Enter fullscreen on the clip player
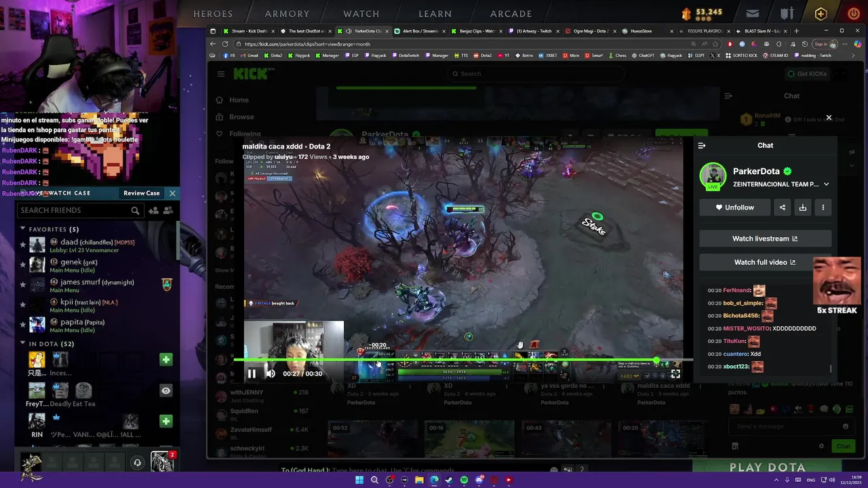This screenshot has width=868, height=488. [x=675, y=373]
